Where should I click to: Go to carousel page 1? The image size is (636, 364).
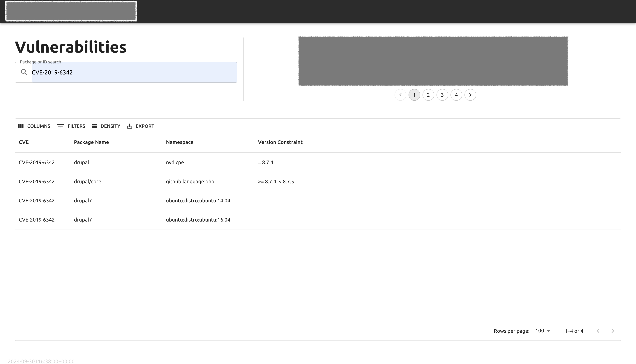point(414,95)
